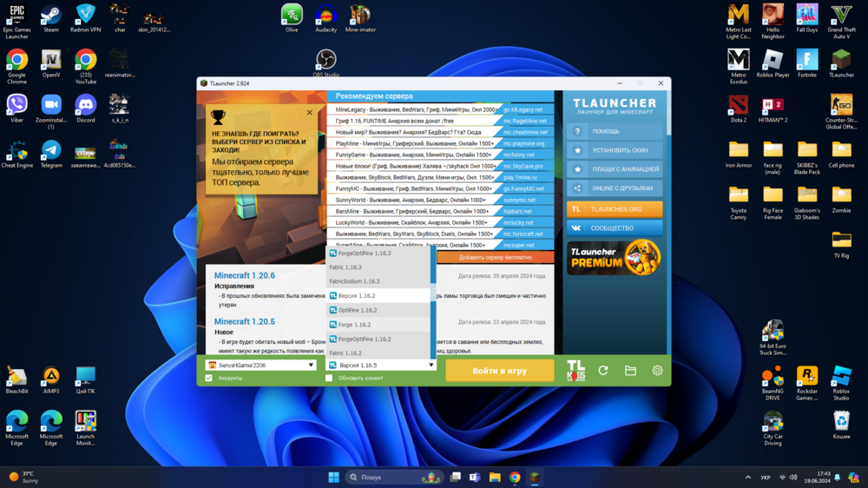The width and height of the screenshot is (868, 488).
Task: Select SunnyWorld server row
Action: 440,200
